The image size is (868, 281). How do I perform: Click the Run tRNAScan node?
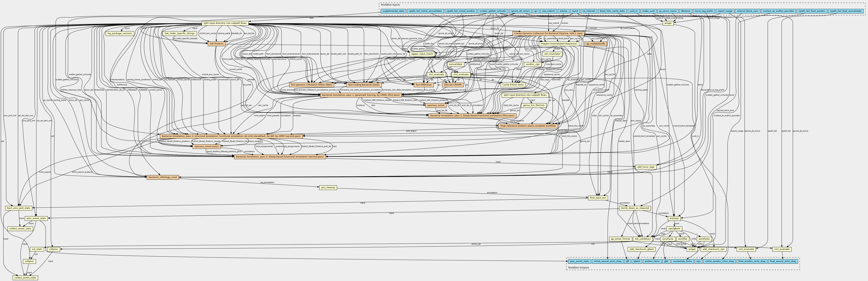424,85
